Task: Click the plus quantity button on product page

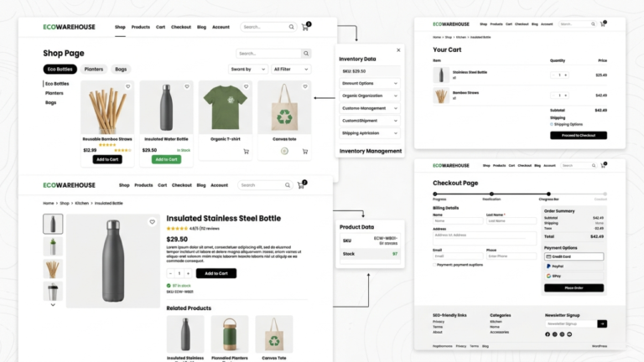Action: coord(188,273)
